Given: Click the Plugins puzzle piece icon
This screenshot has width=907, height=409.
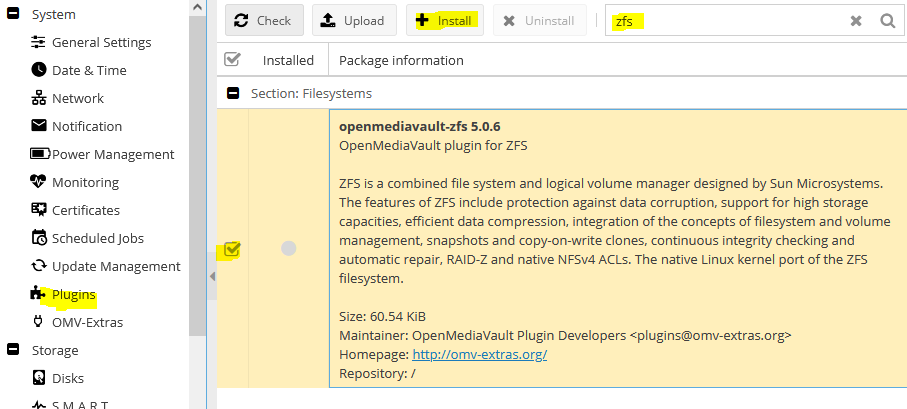Looking at the screenshot, I should coord(38,293).
